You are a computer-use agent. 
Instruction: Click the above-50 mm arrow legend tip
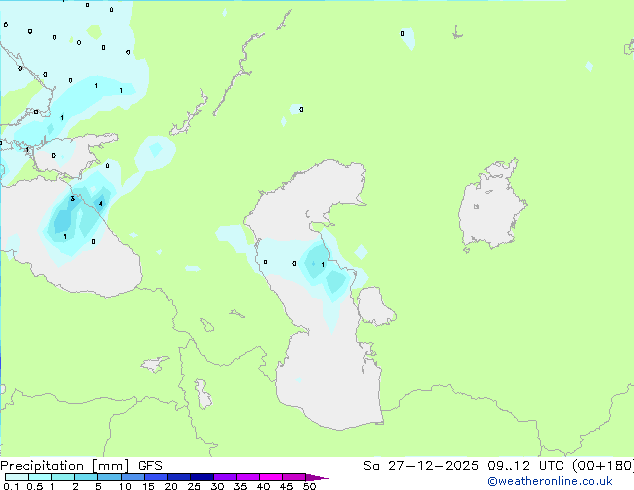tap(317, 477)
